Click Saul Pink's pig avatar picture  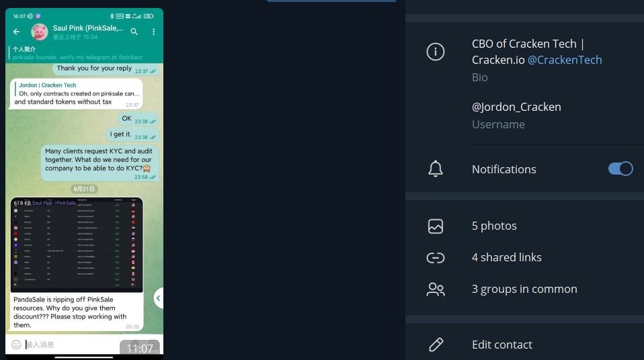tap(40, 32)
